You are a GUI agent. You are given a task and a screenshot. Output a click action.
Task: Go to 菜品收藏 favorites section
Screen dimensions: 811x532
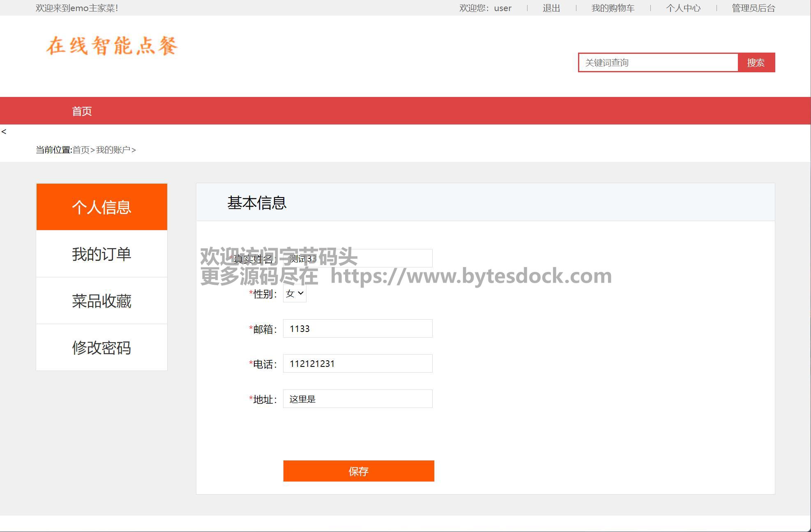tap(101, 301)
